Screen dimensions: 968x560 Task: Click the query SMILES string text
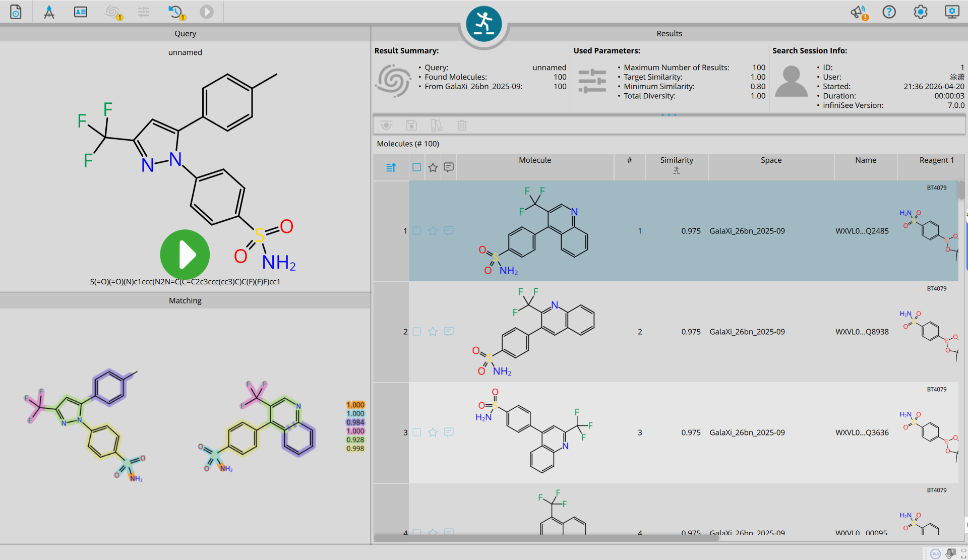coord(185,282)
